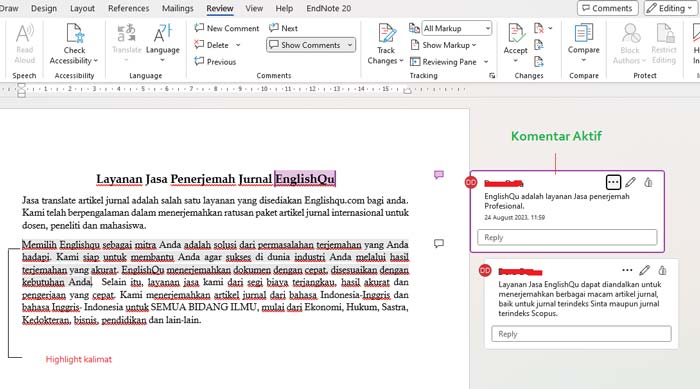Edit the Layanan Jasa EnglishQu comment

[644, 270]
